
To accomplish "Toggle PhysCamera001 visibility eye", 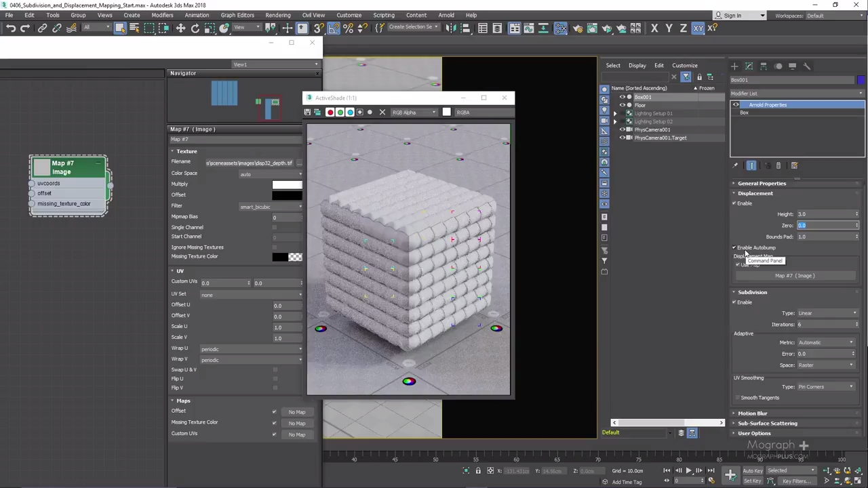I will point(622,129).
